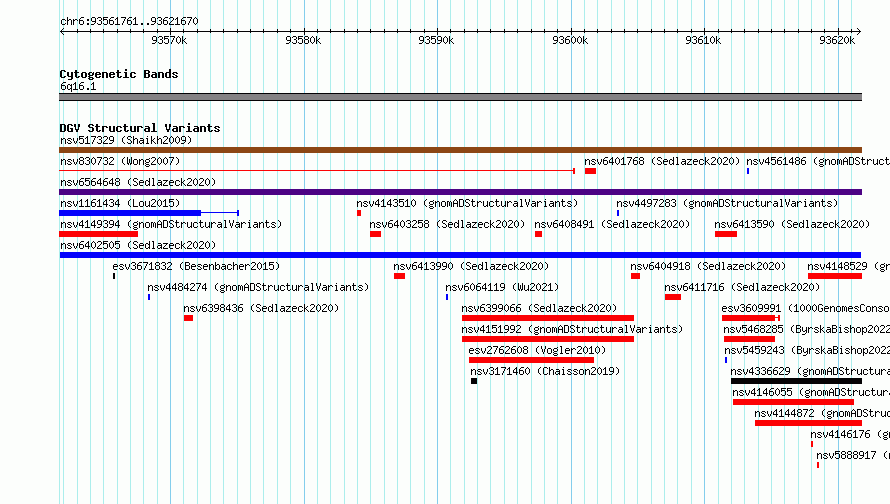Screen dimensions: 890x504
Task: Select the red nsv4151992 variant bar
Action: [548, 339]
